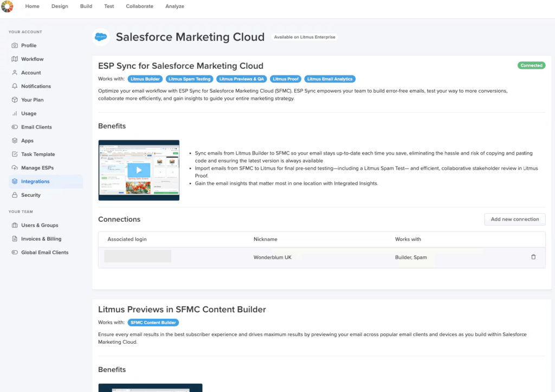Viewport: 555px width, 392px height.
Task: Open Invoices & Billing page
Action: [x=41, y=239]
